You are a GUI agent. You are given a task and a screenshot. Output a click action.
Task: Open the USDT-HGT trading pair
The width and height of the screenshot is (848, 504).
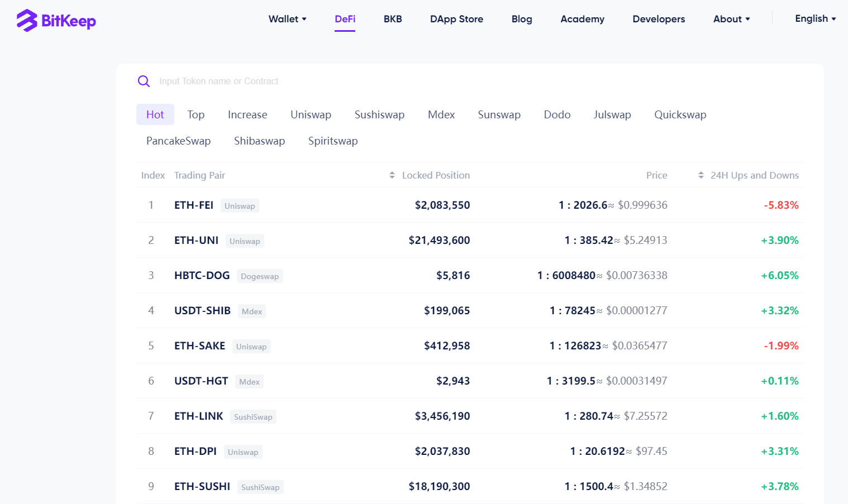point(201,381)
